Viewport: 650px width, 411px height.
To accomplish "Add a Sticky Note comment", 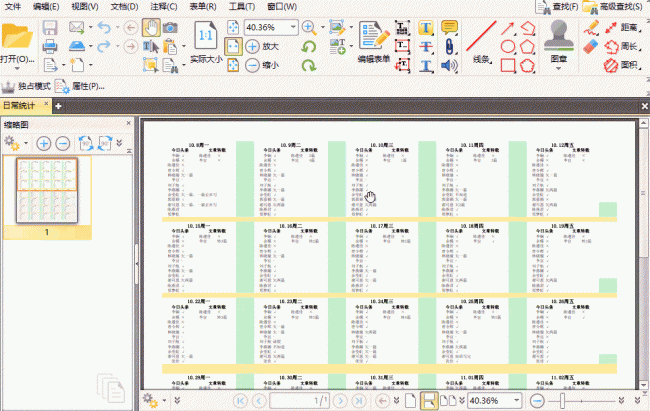I will tap(449, 28).
